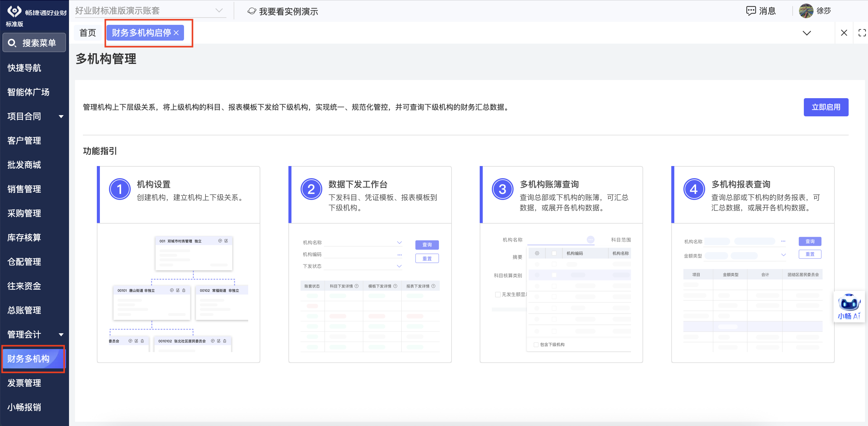The height and width of the screenshot is (426, 868).
Task: Click the numbered circle 1 for 机构设置
Action: [x=119, y=189]
